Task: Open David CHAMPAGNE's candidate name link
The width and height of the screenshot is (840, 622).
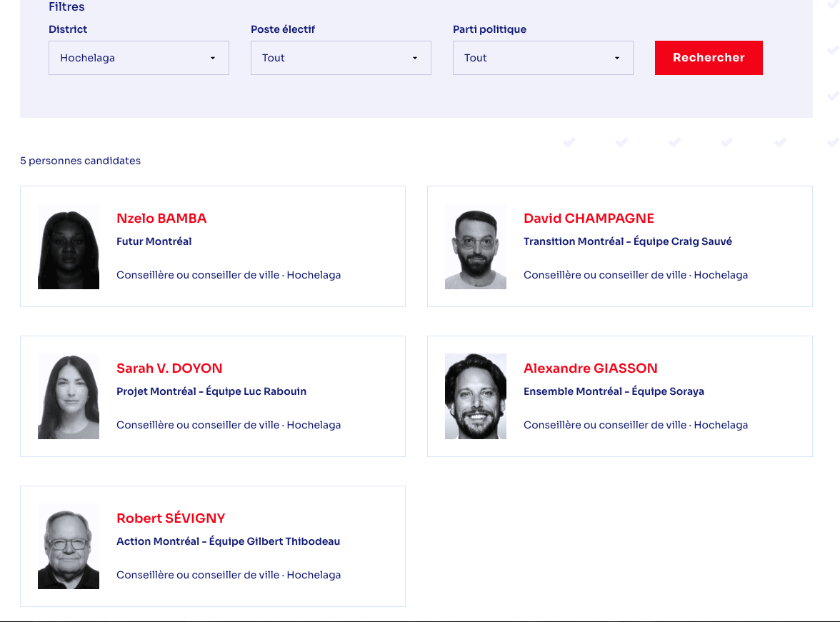Action: (589, 219)
